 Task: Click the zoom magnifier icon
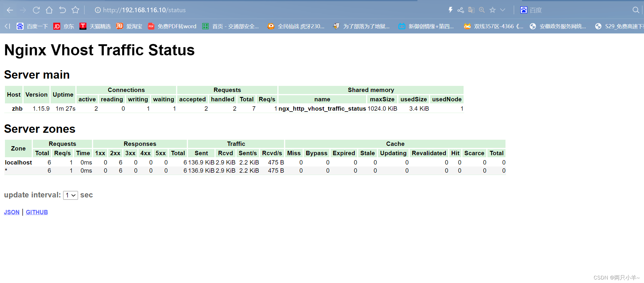(482, 10)
